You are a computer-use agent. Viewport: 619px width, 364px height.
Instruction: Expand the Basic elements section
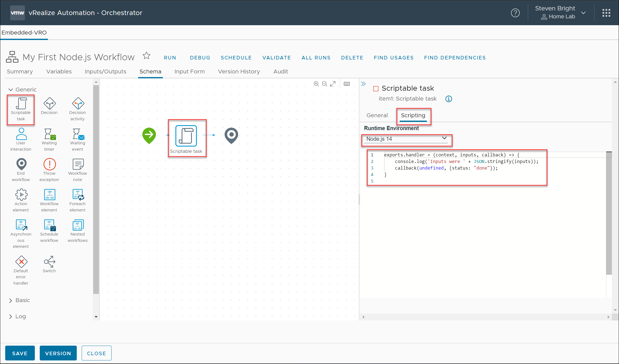coord(11,300)
